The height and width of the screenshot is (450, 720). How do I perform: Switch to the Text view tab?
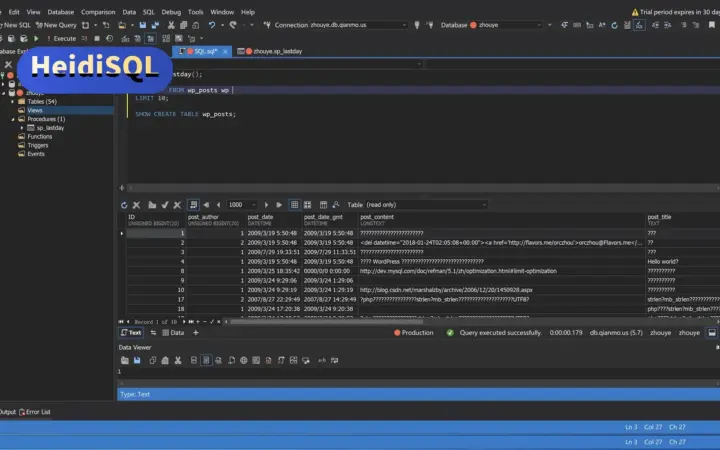131,333
